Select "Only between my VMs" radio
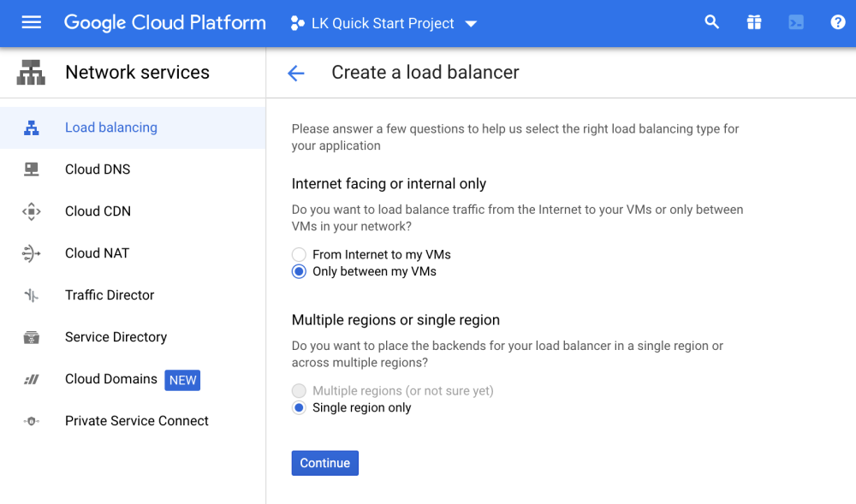 pos(299,272)
